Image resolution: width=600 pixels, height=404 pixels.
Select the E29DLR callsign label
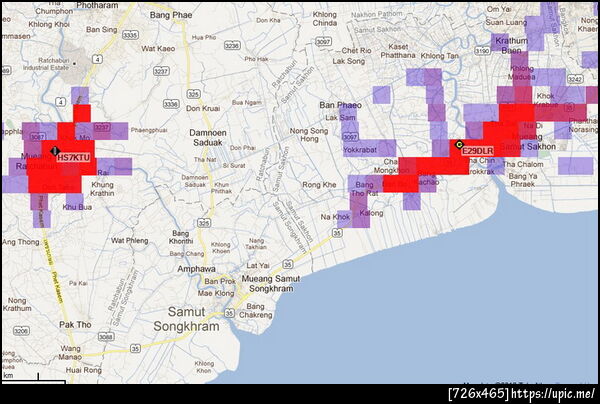click(x=478, y=151)
